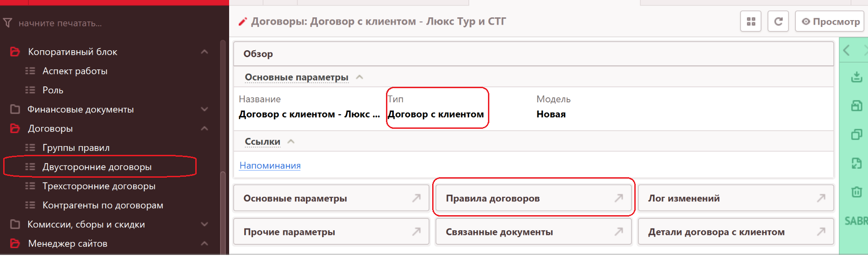This screenshot has height=259, width=868.
Task: Expand the Финансовые документы folder
Action: coord(204,110)
